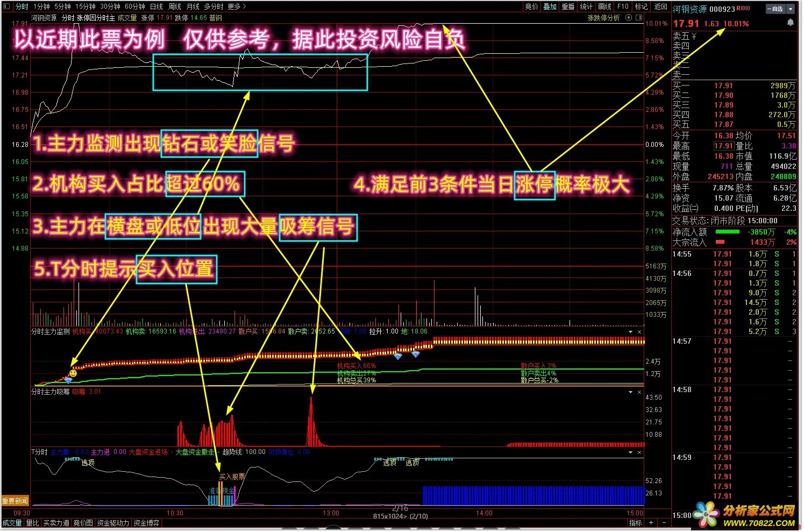The height and width of the screenshot is (532, 804).
Task: Switch to the 5分钟 chart
Action: pyautogui.click(x=62, y=6)
